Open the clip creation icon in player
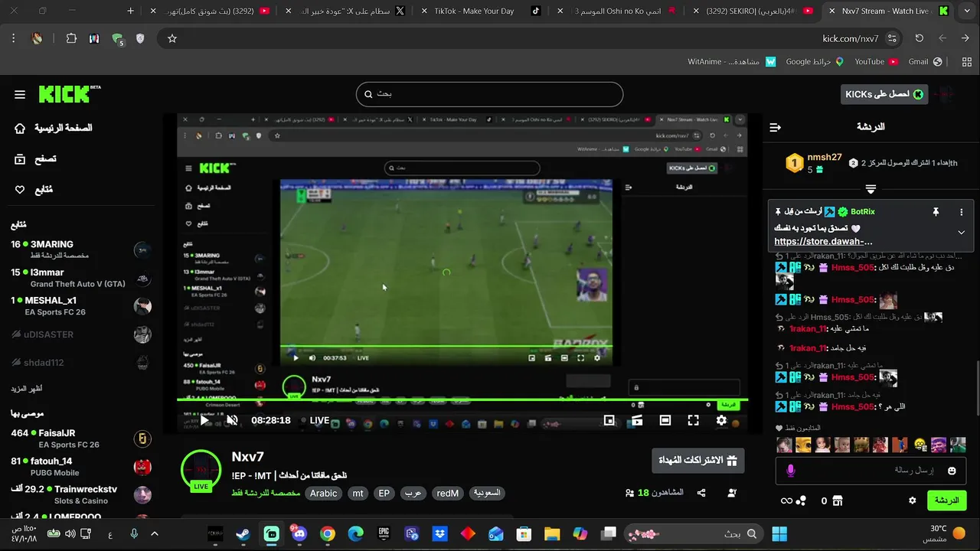The width and height of the screenshot is (980, 551). point(637,420)
